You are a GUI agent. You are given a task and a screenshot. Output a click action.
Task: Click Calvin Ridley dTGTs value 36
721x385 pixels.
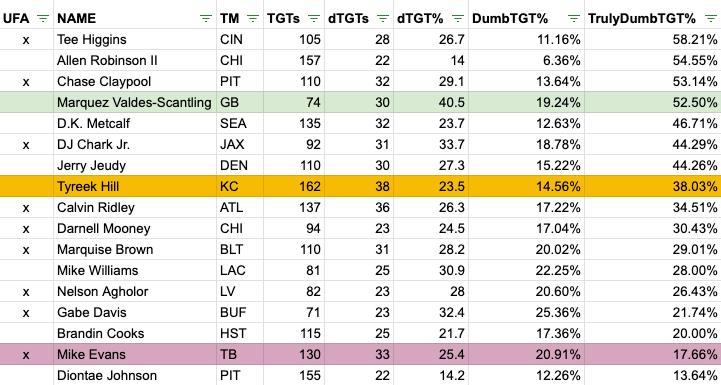tap(382, 208)
